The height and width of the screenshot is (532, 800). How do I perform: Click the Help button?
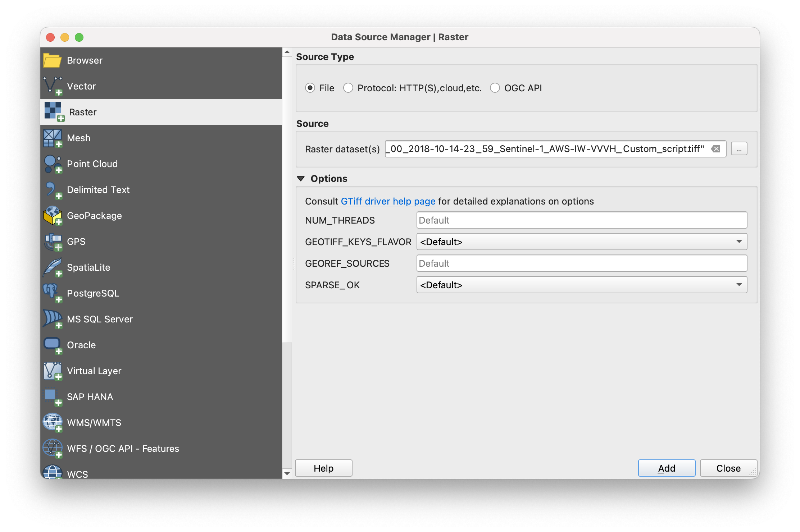(323, 468)
